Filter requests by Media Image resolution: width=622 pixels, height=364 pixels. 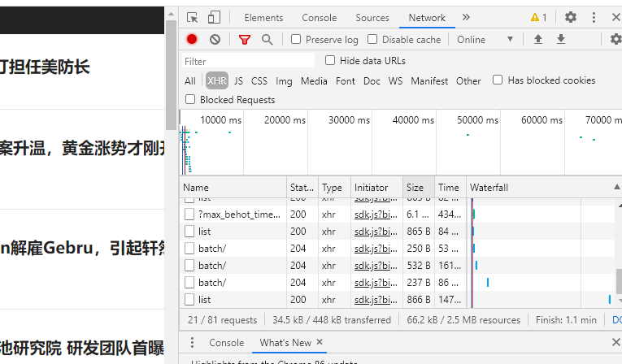pos(314,81)
